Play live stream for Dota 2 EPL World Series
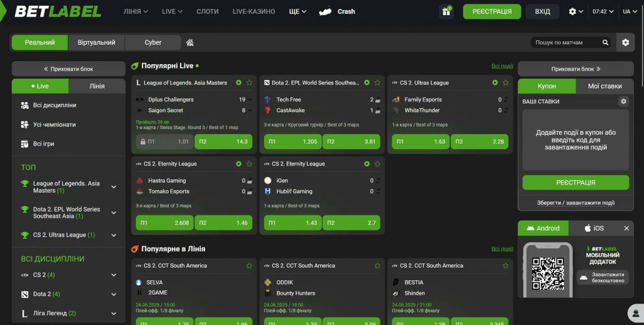Screen dimensions: 644x325 (x=367, y=83)
